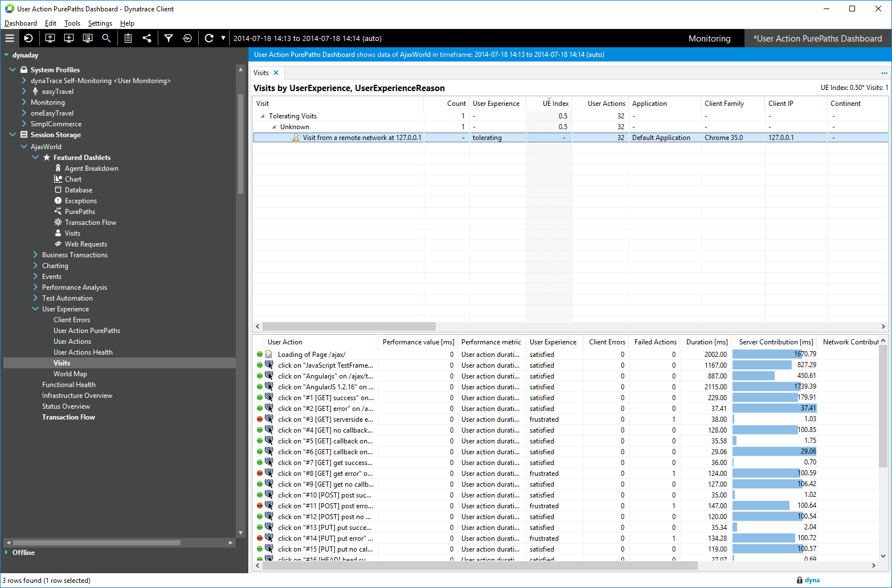Select Infrastructure Overview item
This screenshot has height=588, width=892.
pos(77,396)
